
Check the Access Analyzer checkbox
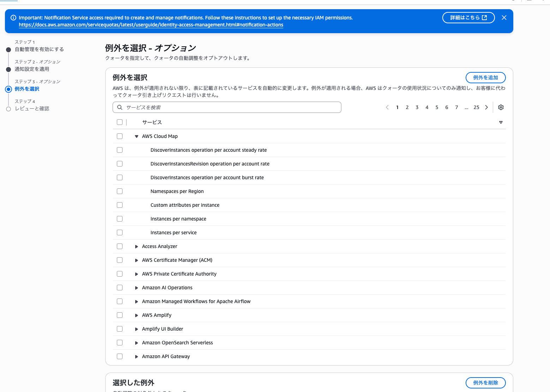[120, 246]
